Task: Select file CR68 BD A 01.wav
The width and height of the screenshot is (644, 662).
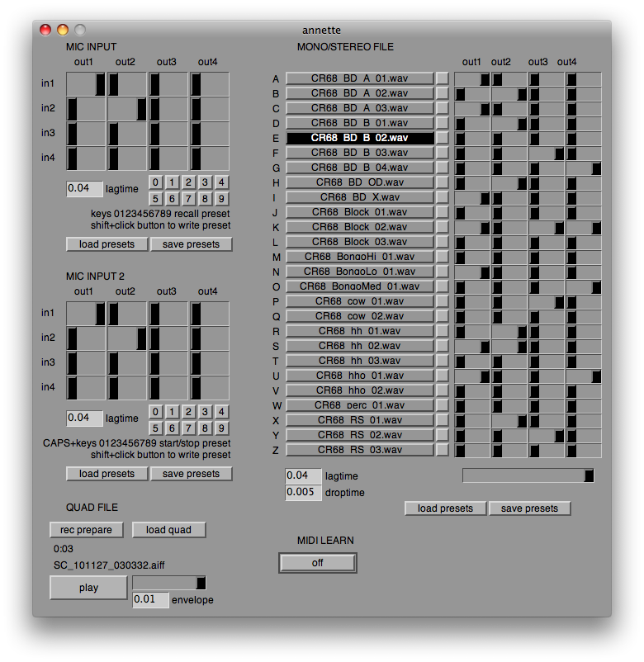Action: point(360,78)
